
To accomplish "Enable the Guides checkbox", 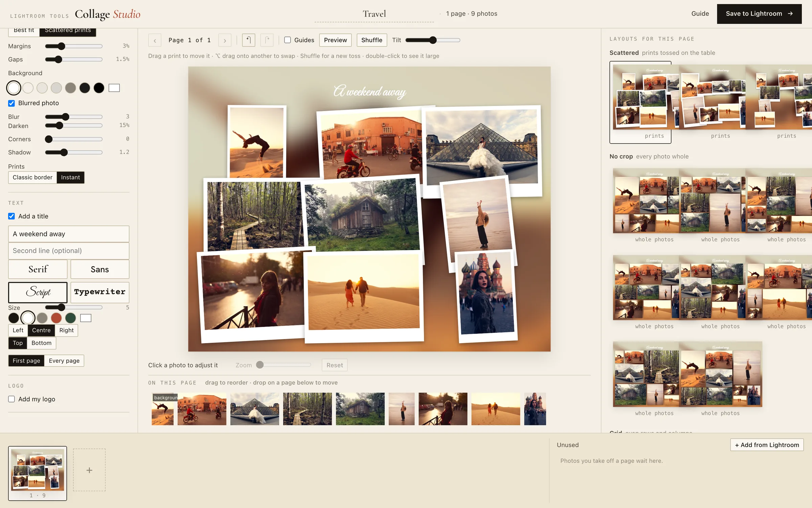I will [288, 40].
